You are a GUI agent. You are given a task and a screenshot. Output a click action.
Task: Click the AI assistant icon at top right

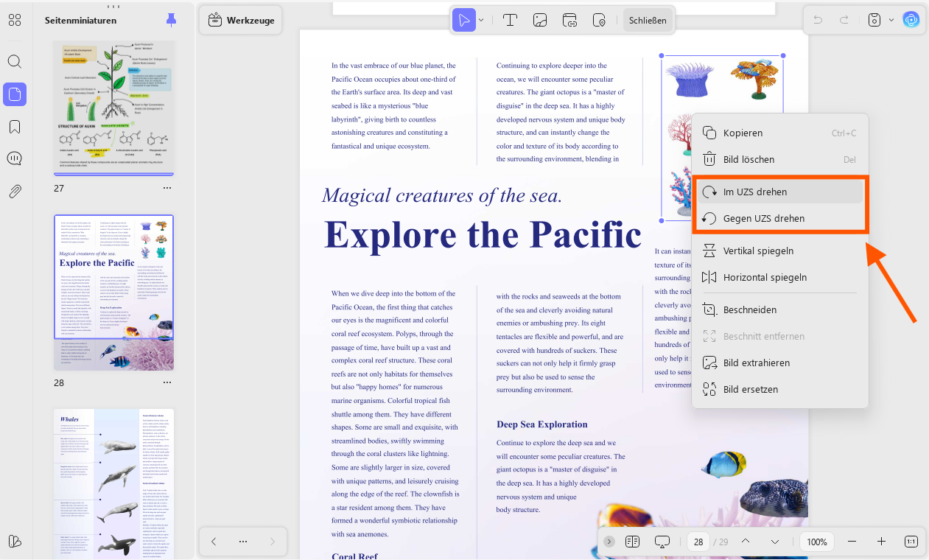click(x=911, y=20)
